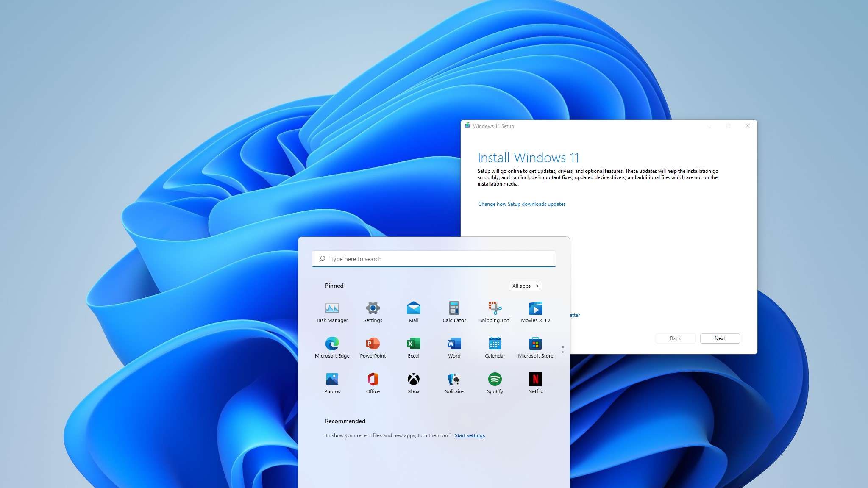Click the Pinned section heading
Viewport: 868px width, 488px height.
tap(334, 286)
